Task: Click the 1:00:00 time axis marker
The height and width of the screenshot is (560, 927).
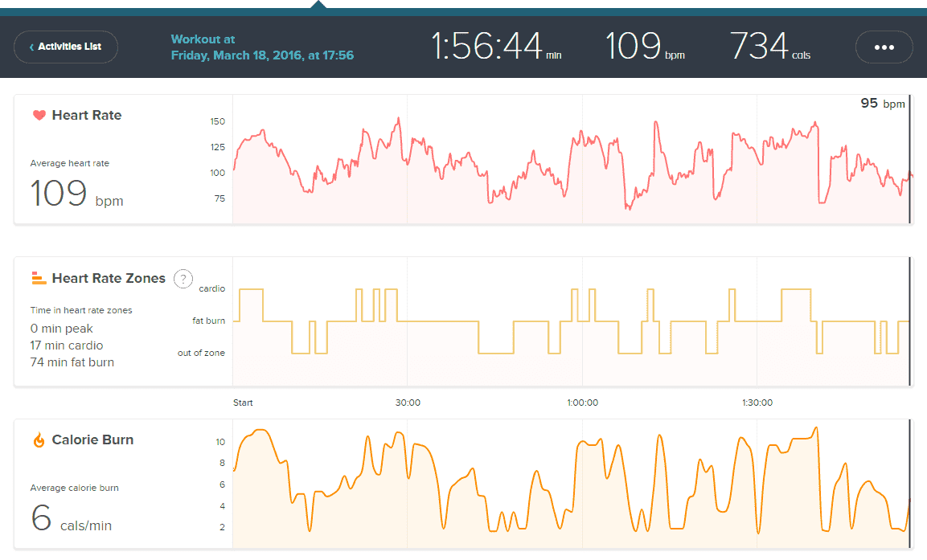Action: (x=581, y=403)
